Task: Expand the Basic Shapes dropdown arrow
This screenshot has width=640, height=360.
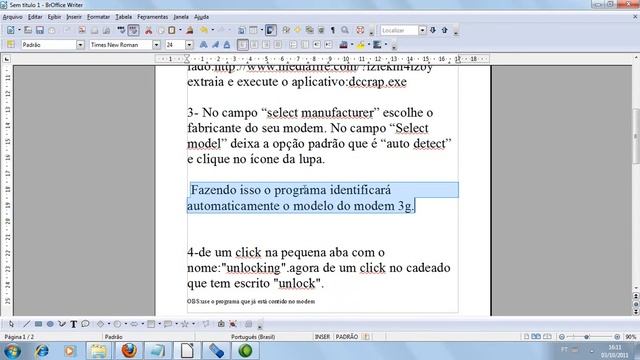Action: tap(109, 324)
